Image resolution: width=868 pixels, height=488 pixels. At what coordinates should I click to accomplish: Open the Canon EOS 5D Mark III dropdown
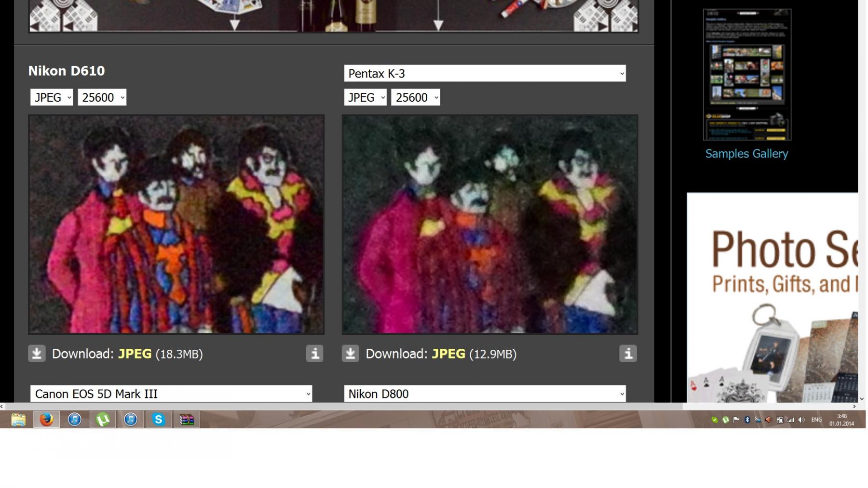[x=171, y=394]
